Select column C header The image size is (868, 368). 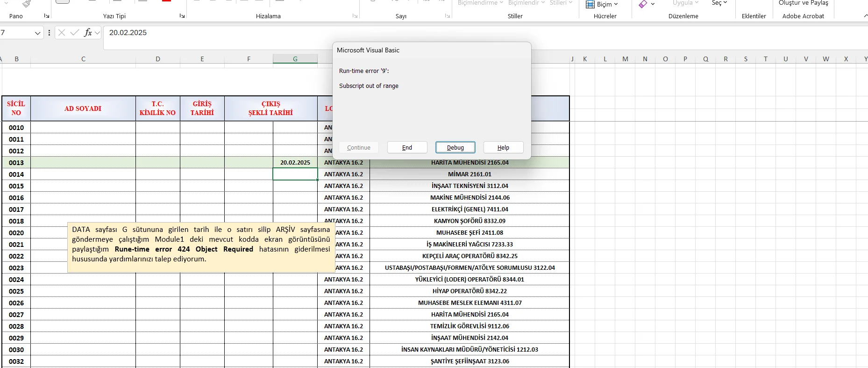click(x=83, y=59)
